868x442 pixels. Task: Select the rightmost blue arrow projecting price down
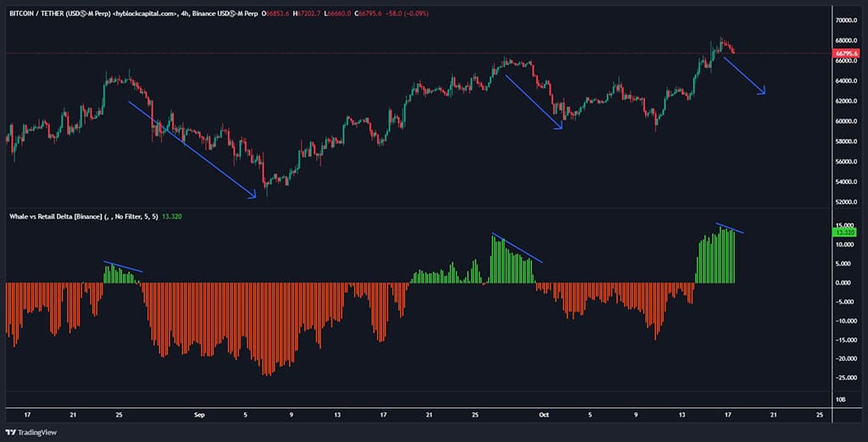[743, 75]
